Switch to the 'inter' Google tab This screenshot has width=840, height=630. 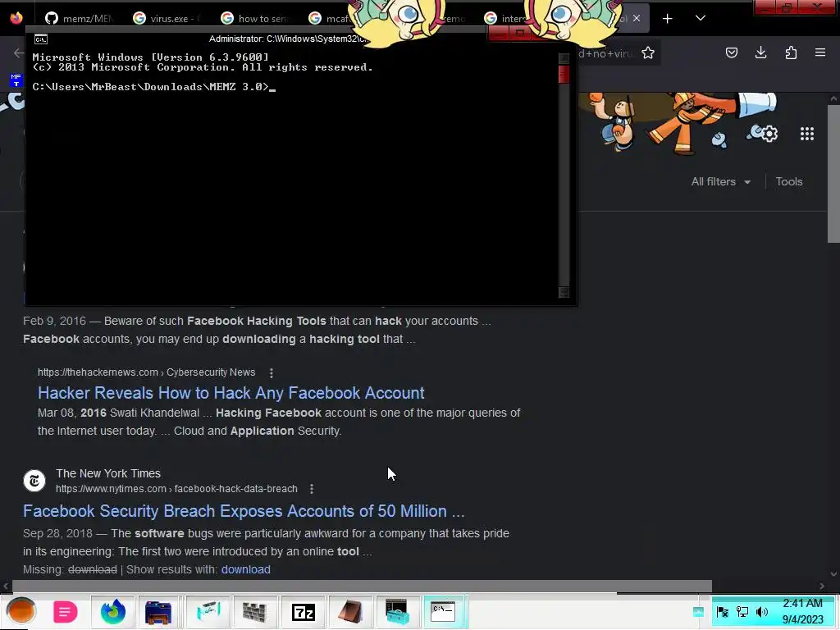(505, 18)
